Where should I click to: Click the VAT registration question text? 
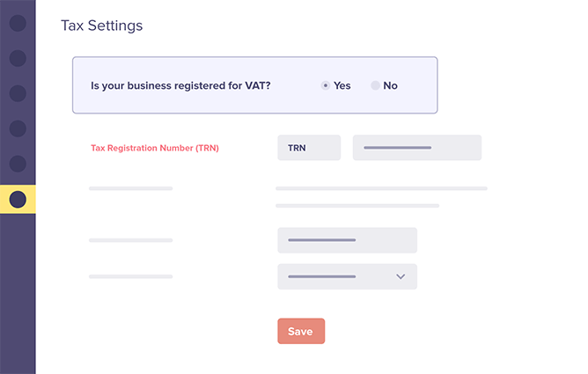(x=180, y=85)
